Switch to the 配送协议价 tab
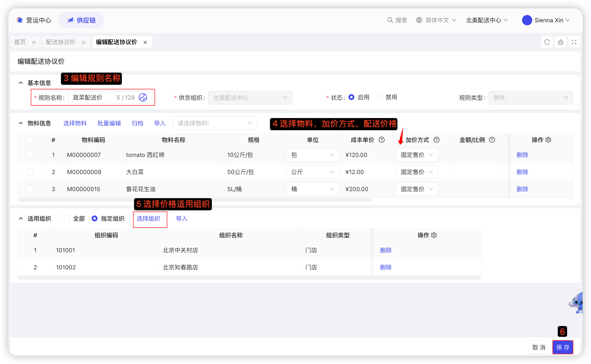 click(x=61, y=42)
